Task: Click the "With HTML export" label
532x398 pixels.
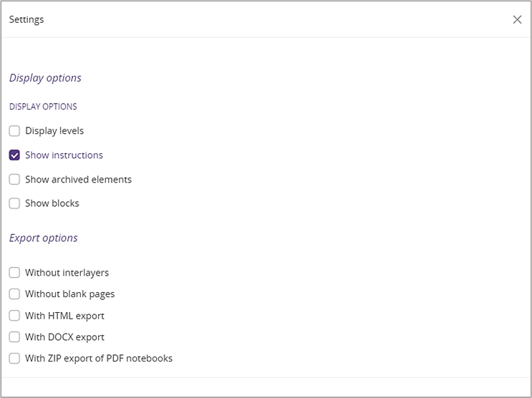Action: click(x=64, y=316)
